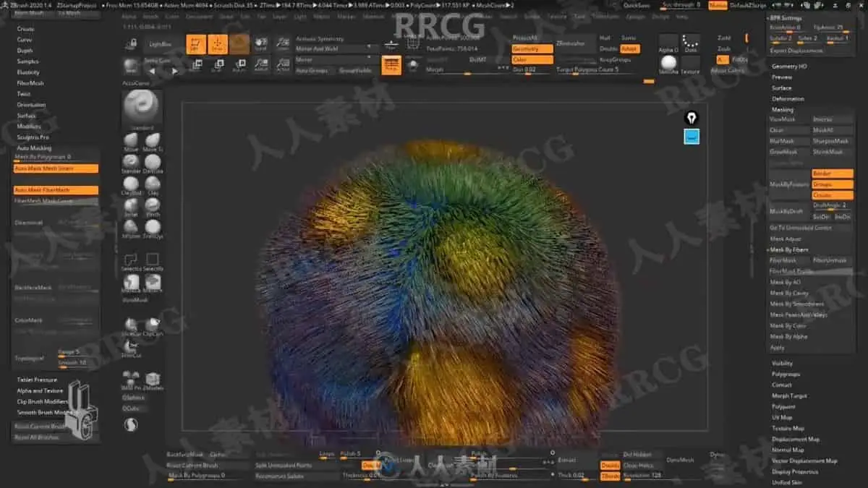Click the Edit mode button
This screenshot has height=488, width=868.
click(196, 45)
